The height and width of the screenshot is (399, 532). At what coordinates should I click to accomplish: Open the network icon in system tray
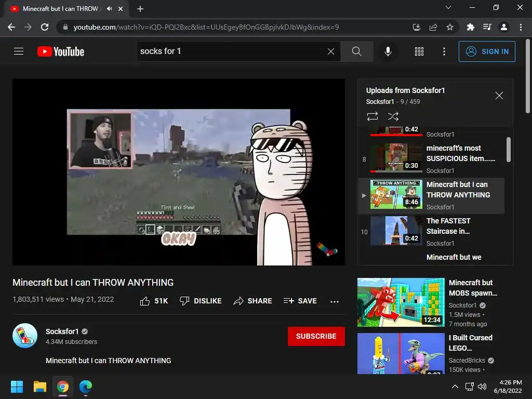(x=469, y=387)
